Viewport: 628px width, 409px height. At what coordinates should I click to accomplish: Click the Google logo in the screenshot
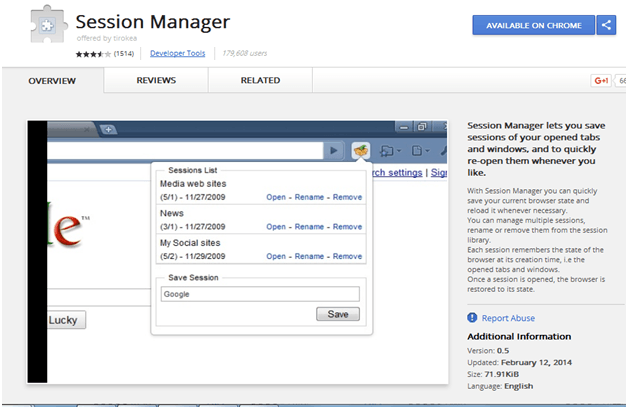(x=68, y=224)
